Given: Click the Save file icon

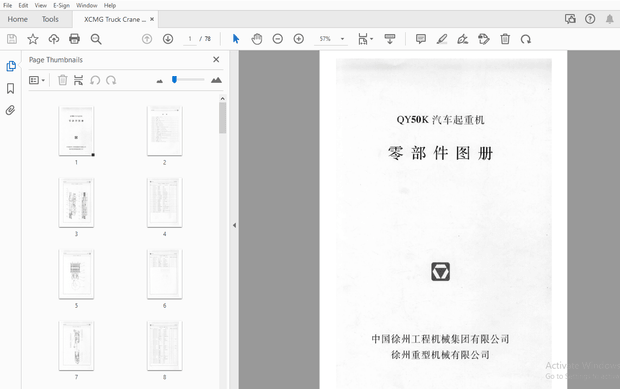Looking at the screenshot, I should (x=12, y=39).
